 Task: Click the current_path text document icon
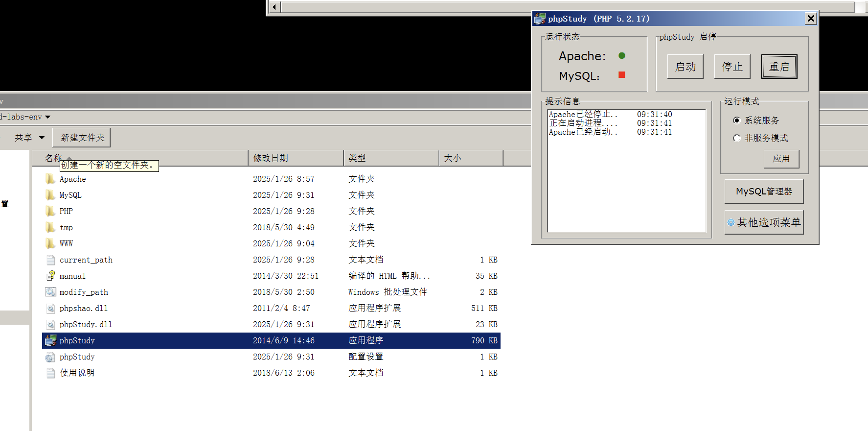pos(50,260)
